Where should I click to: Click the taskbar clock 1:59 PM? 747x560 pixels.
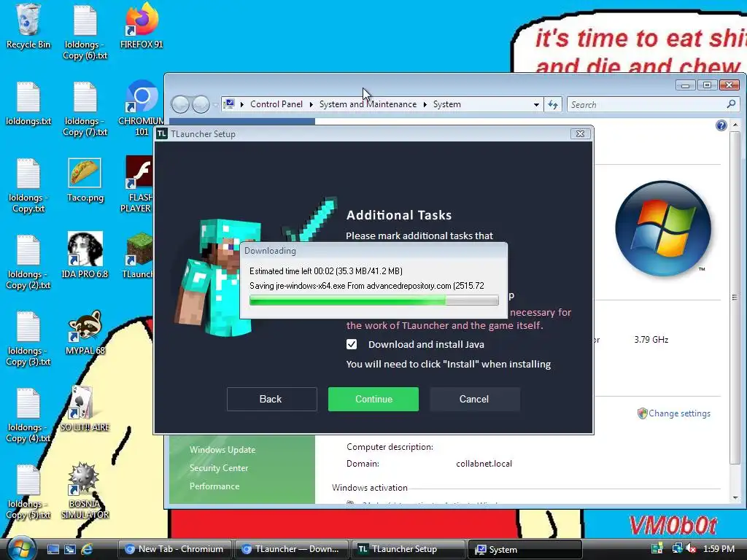coord(719,549)
